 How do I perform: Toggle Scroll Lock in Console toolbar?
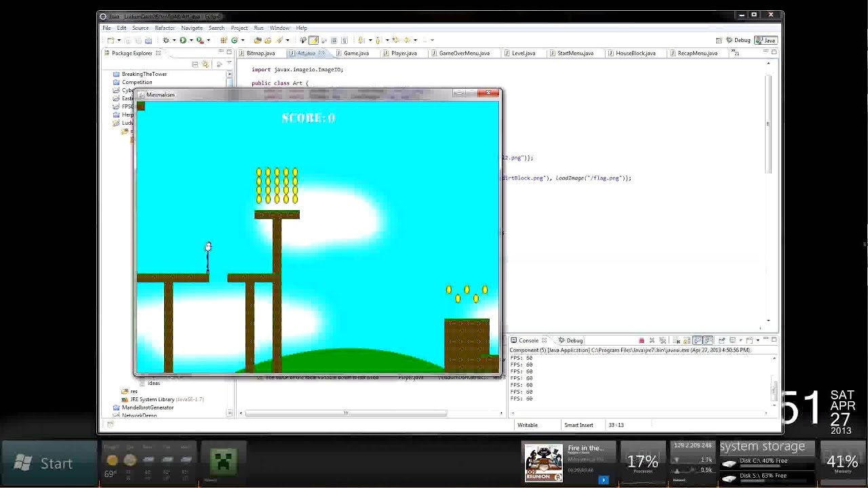(686, 340)
